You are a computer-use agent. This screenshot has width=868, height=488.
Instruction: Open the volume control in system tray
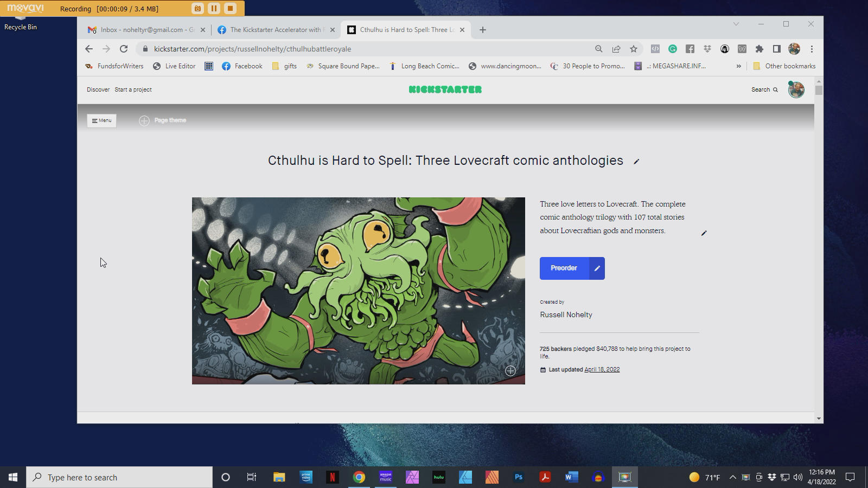(x=798, y=477)
